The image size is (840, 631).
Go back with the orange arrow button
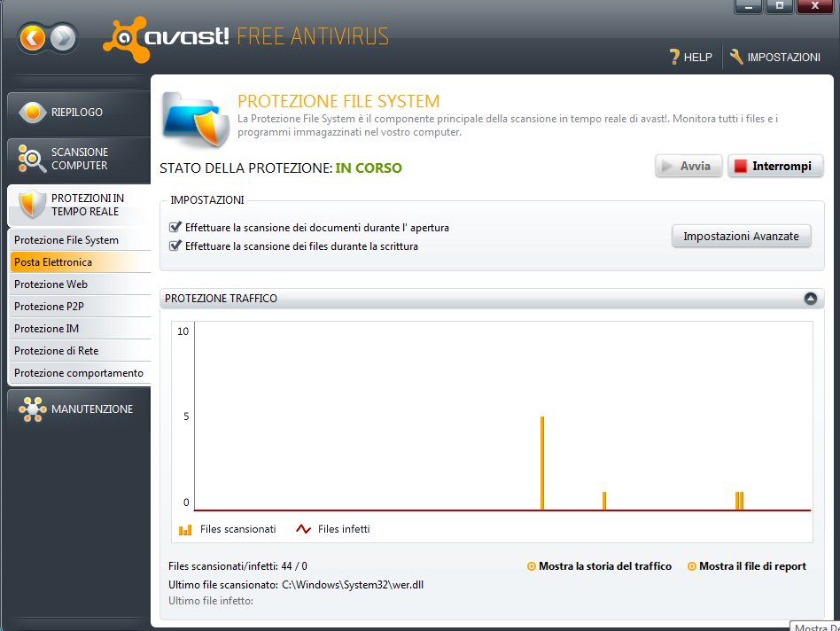coord(33,38)
